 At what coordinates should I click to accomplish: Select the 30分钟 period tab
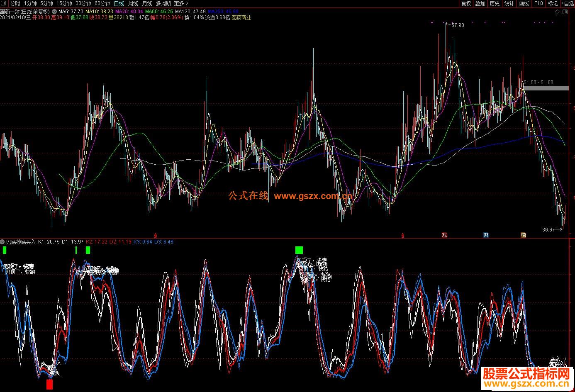pyautogui.click(x=83, y=3)
